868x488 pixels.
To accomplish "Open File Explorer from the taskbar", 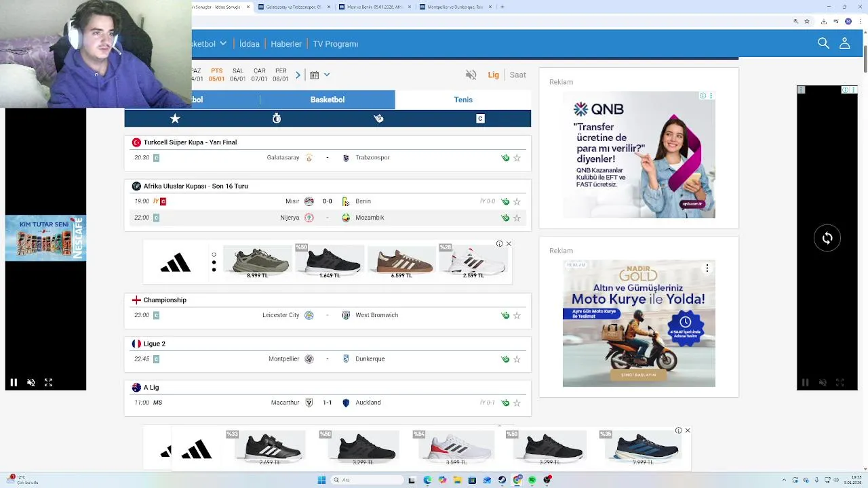I will click(x=457, y=480).
